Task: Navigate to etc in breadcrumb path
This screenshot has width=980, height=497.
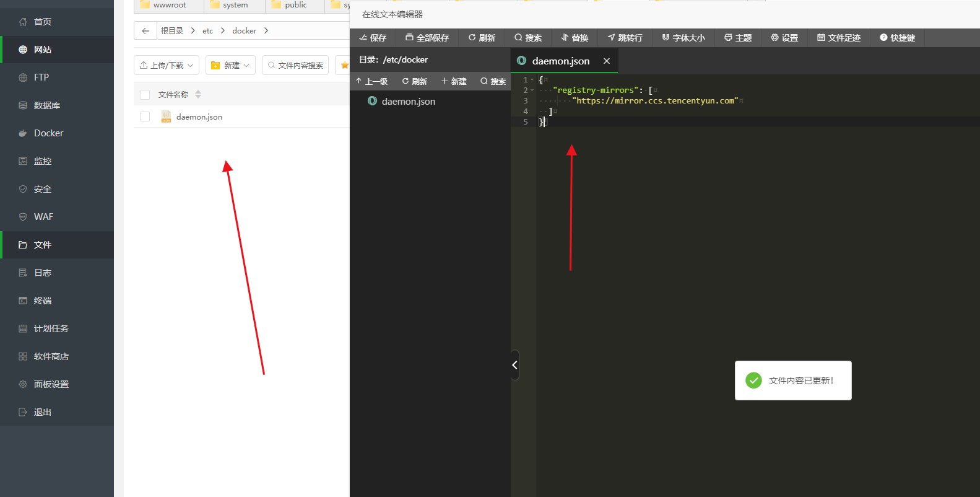Action: click(x=207, y=30)
